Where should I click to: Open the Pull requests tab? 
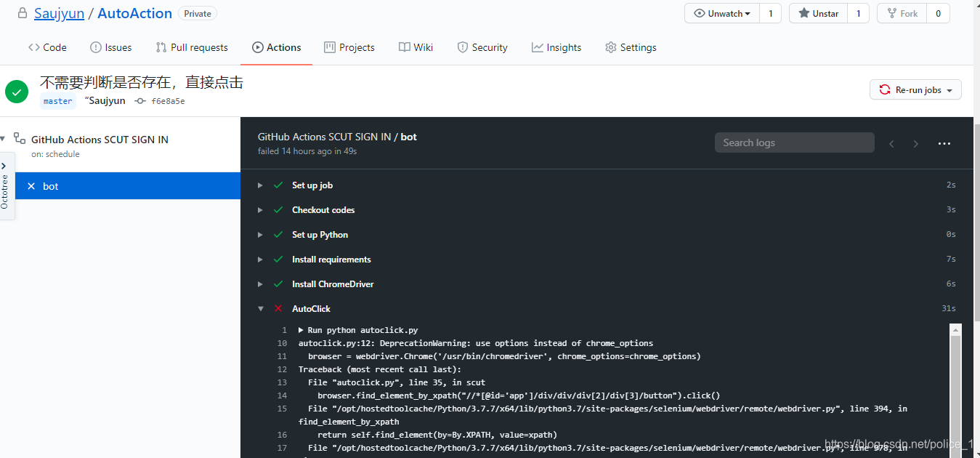pyautogui.click(x=192, y=47)
